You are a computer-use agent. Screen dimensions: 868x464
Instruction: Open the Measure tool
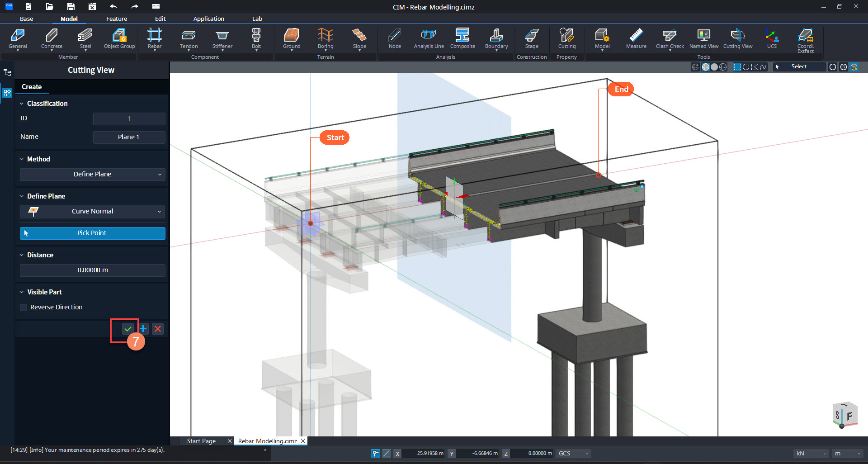636,38
